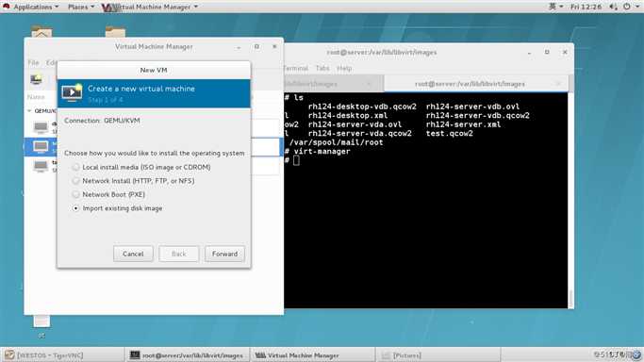
Task: Open File menu in Virtual Machine Manager
Action: (x=33, y=63)
